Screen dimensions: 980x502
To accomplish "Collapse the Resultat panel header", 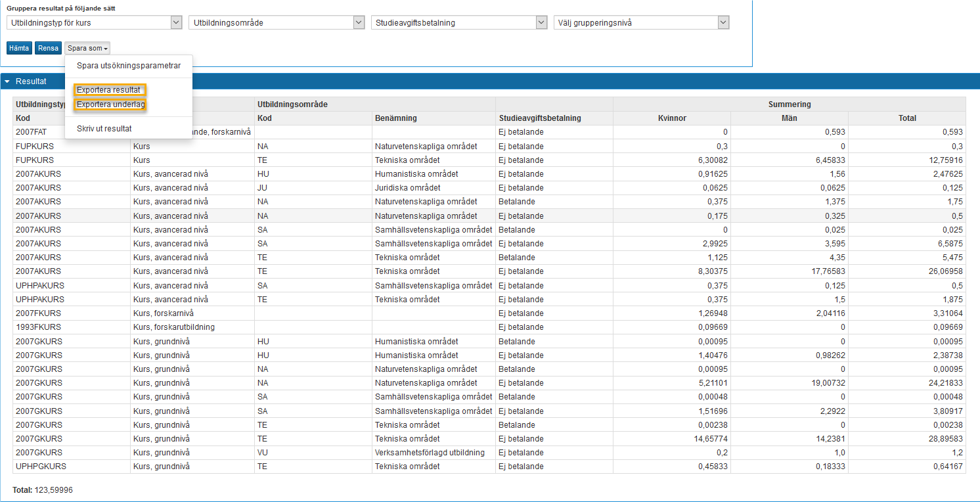I will [x=489, y=81].
